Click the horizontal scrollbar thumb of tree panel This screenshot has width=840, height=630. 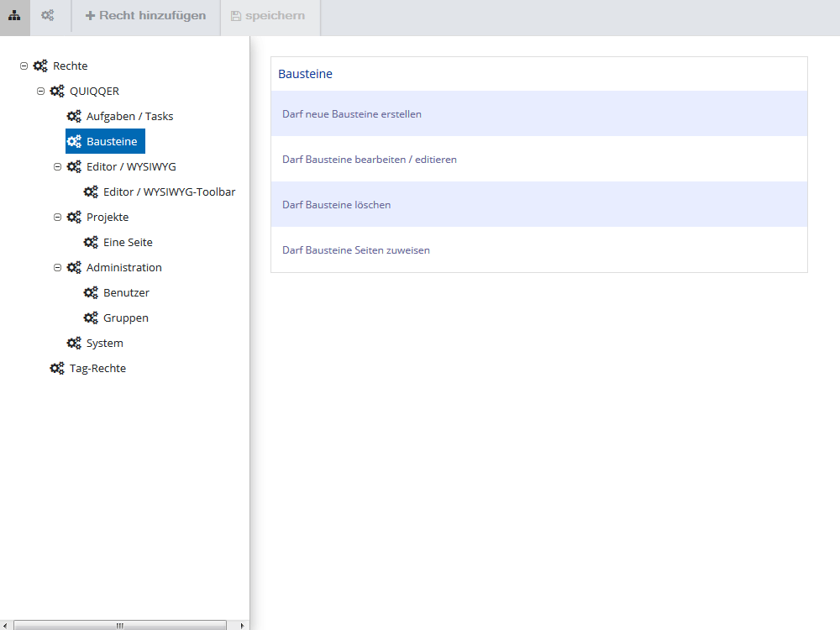pyautogui.click(x=120, y=625)
